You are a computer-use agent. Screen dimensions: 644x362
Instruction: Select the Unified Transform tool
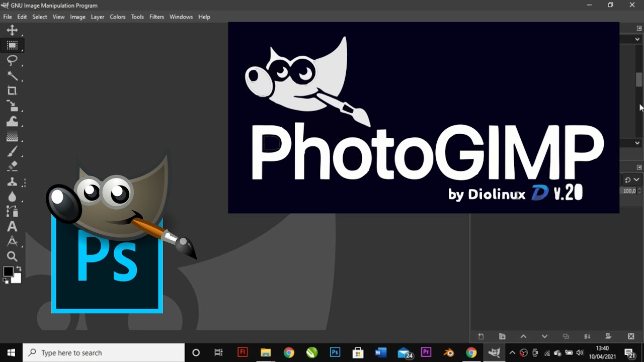click(12, 106)
